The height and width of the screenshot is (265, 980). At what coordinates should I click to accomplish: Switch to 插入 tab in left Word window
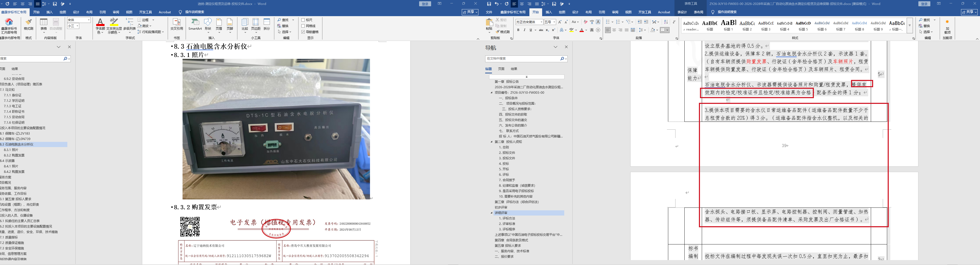[49, 12]
